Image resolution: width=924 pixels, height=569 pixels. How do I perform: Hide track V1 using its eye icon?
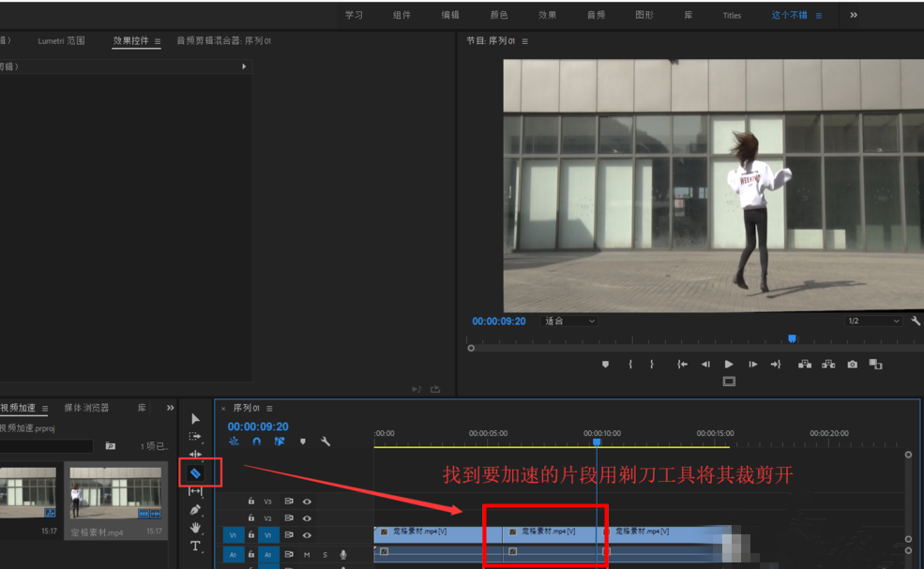click(307, 535)
